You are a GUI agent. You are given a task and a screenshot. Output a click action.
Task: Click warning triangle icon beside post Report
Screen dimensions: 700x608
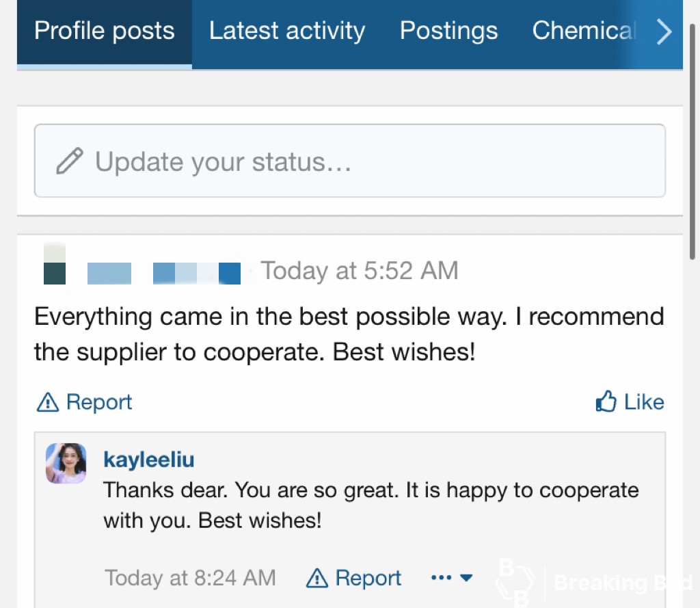click(x=47, y=403)
